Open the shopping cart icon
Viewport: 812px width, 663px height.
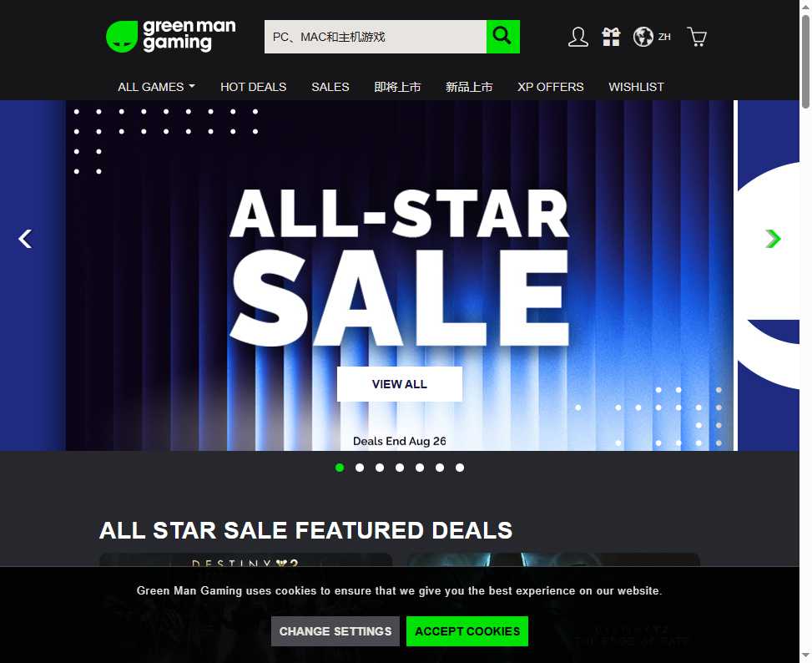coord(697,37)
